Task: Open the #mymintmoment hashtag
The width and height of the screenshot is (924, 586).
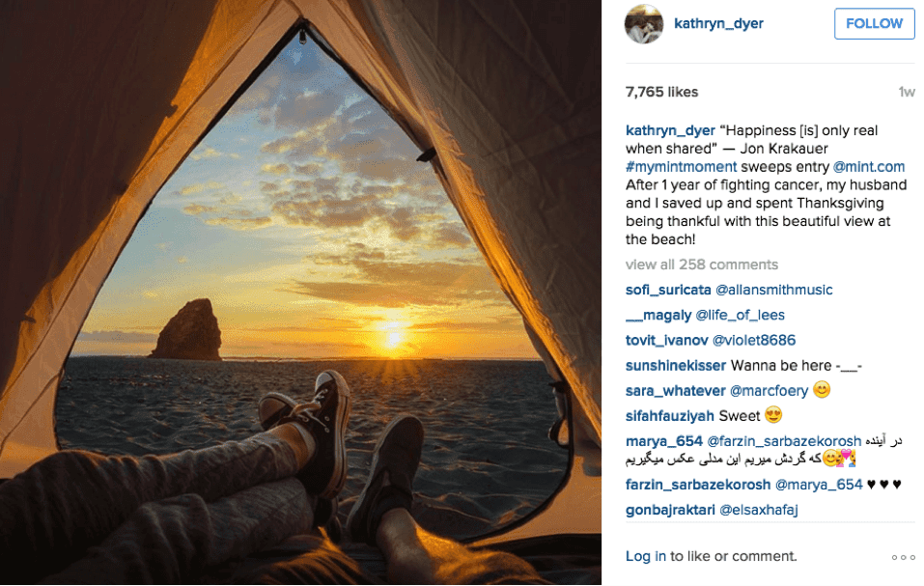Action: pos(682,167)
